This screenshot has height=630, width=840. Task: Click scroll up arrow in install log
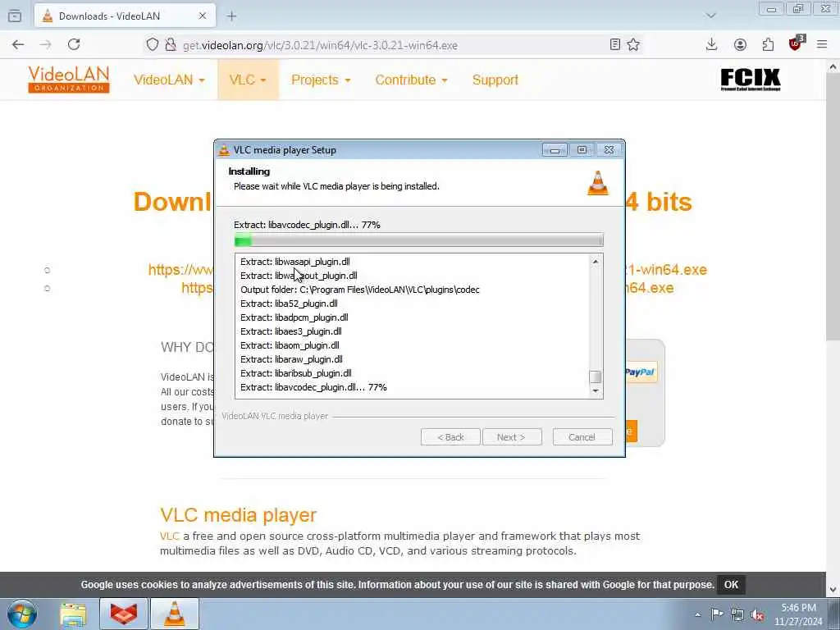point(596,262)
